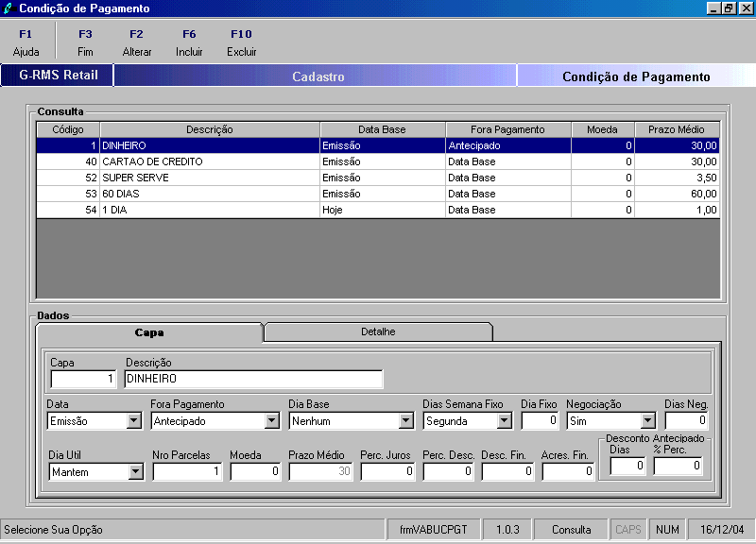Click the application icon in title bar
Image resolution: width=756 pixels, height=544 pixels.
pos(9,8)
